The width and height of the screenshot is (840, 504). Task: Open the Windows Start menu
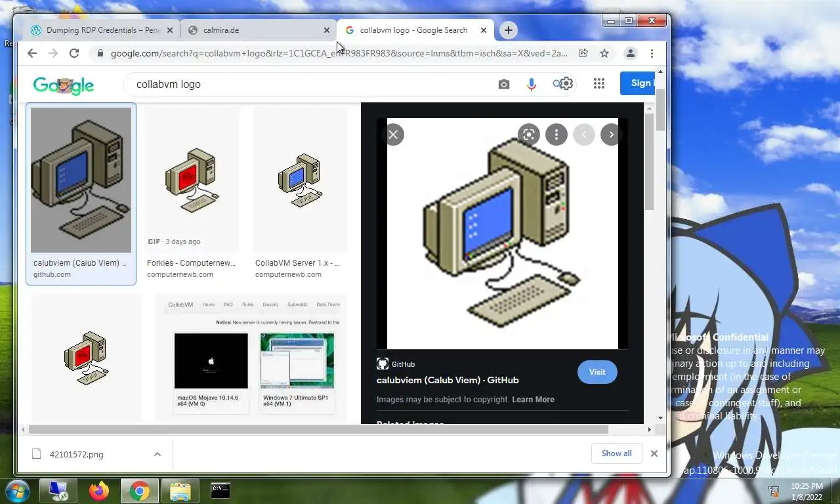pyautogui.click(x=17, y=491)
